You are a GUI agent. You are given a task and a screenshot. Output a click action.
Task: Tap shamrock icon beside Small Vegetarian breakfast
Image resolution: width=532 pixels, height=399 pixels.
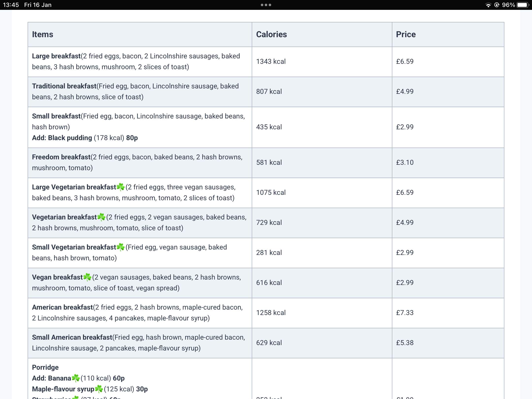(120, 247)
